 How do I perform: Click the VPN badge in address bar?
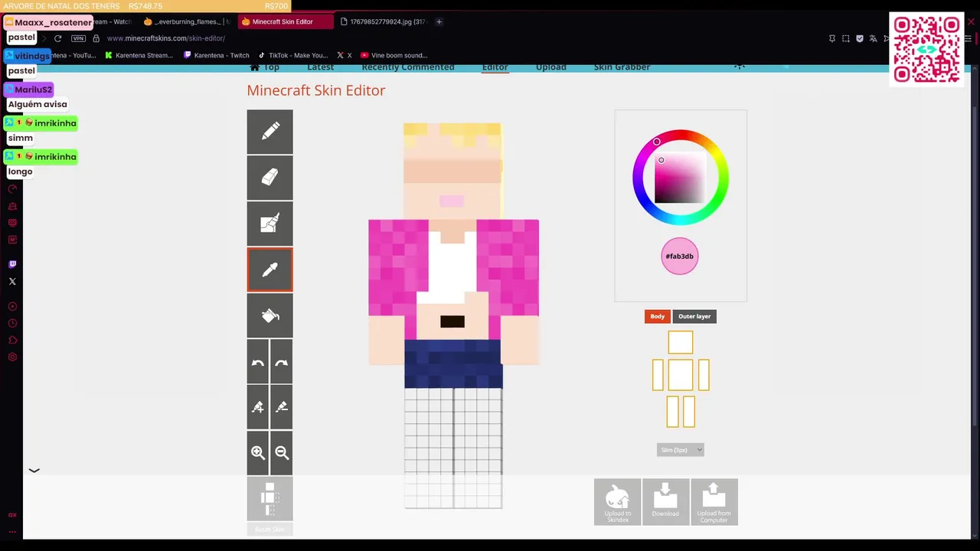[x=78, y=38]
